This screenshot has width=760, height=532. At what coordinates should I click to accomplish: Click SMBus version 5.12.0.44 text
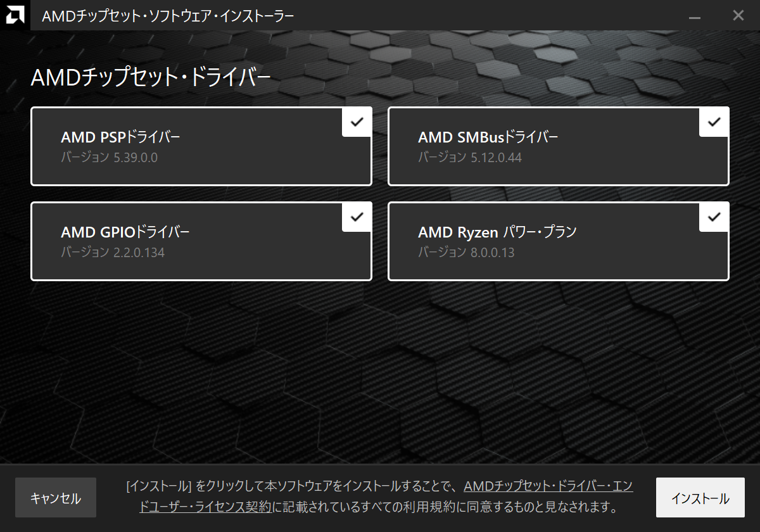(x=470, y=158)
